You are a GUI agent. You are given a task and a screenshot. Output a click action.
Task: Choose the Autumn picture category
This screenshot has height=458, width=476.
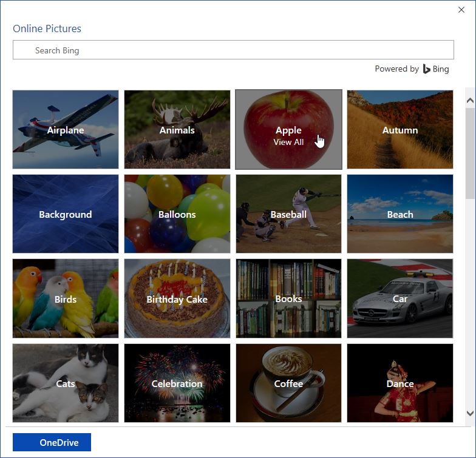point(400,130)
